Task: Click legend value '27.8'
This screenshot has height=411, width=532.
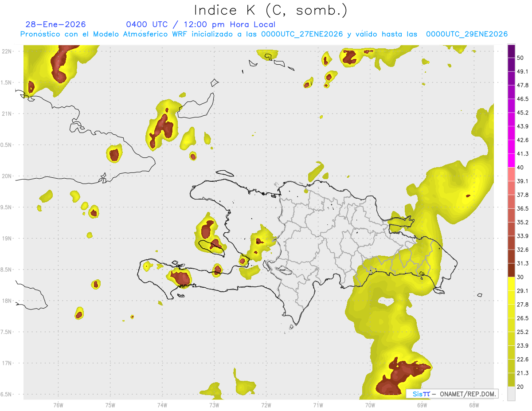Action: coord(523,305)
